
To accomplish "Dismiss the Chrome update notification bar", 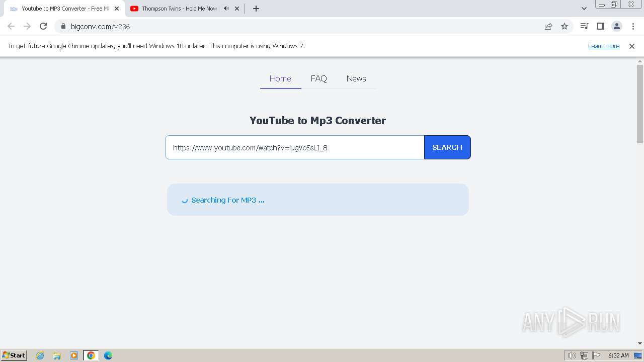I will (x=632, y=46).
